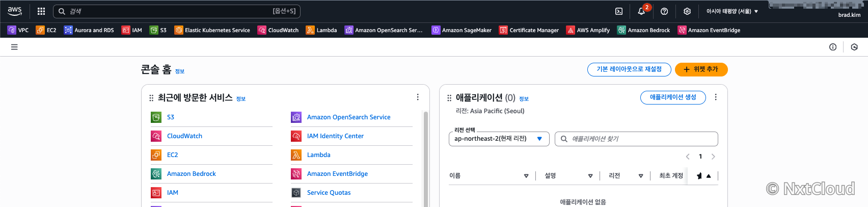The width and height of the screenshot is (868, 207).
Task: Open Amazon EventBridge from the favorites bar
Action: click(709, 30)
